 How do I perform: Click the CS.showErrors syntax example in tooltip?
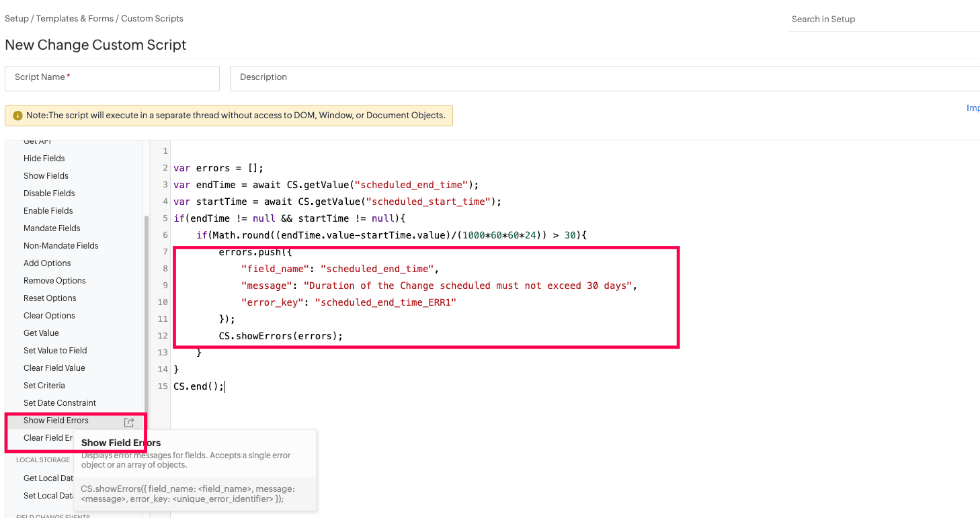pos(188,494)
